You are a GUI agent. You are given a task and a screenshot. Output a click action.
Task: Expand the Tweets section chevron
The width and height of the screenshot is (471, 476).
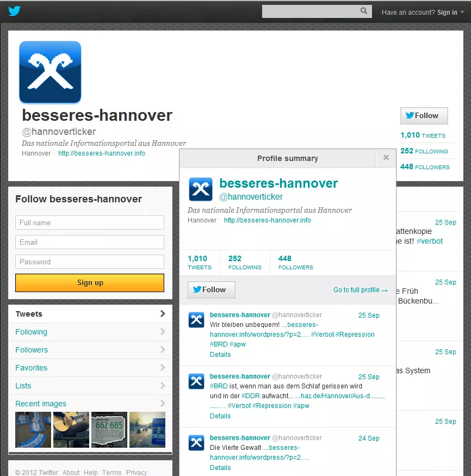pyautogui.click(x=163, y=313)
